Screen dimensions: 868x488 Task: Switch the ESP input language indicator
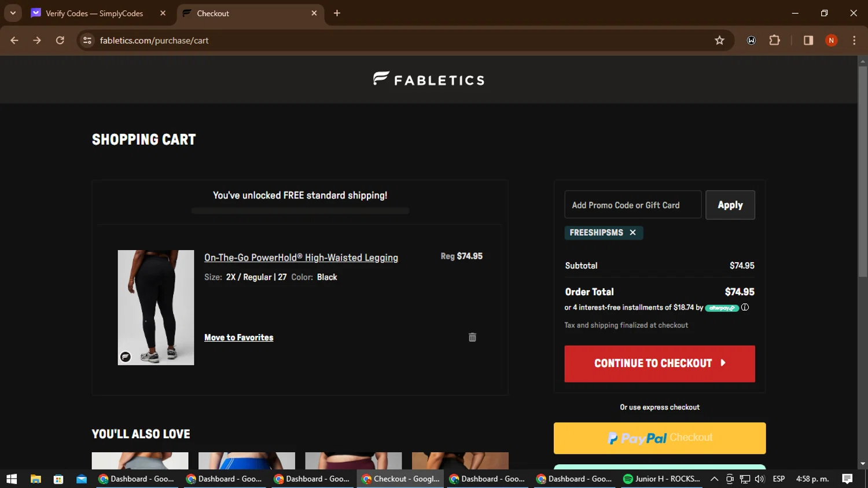tap(779, 479)
